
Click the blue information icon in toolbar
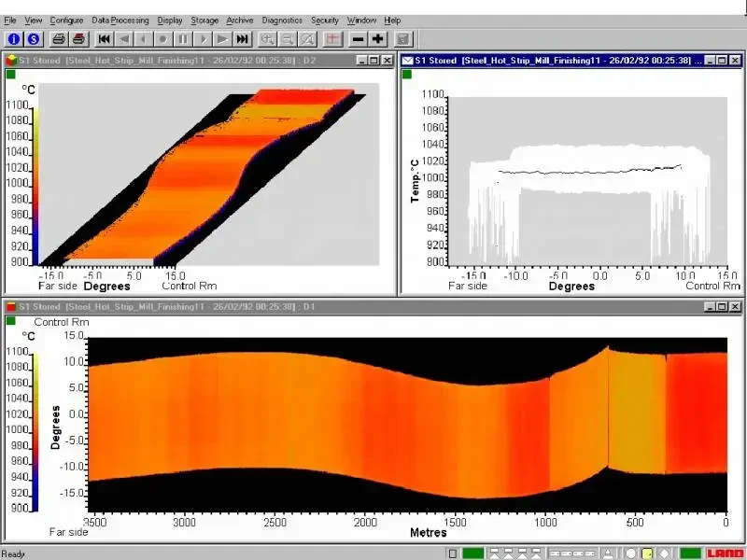pyautogui.click(x=14, y=39)
